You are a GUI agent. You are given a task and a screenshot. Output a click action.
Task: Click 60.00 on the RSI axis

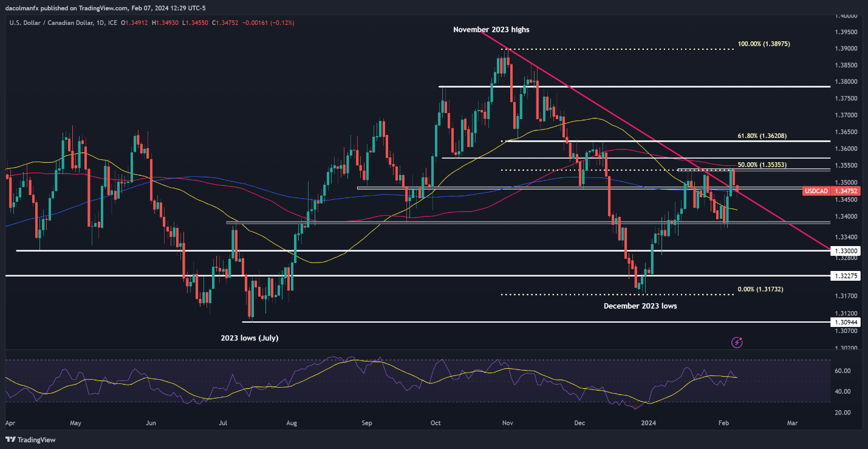point(841,371)
